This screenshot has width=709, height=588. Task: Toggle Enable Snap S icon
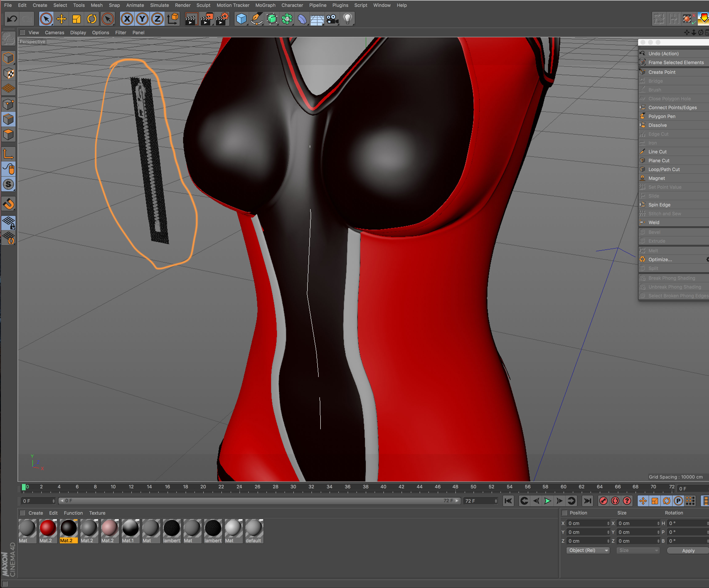click(x=8, y=184)
